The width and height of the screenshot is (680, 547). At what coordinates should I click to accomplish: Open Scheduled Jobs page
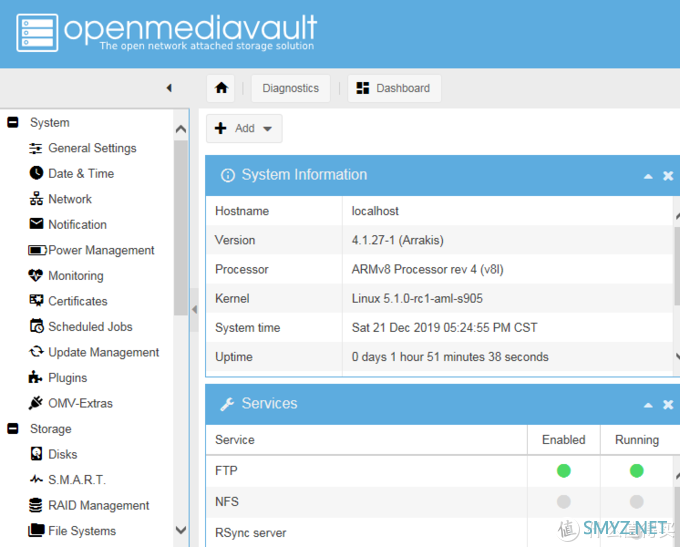click(90, 327)
